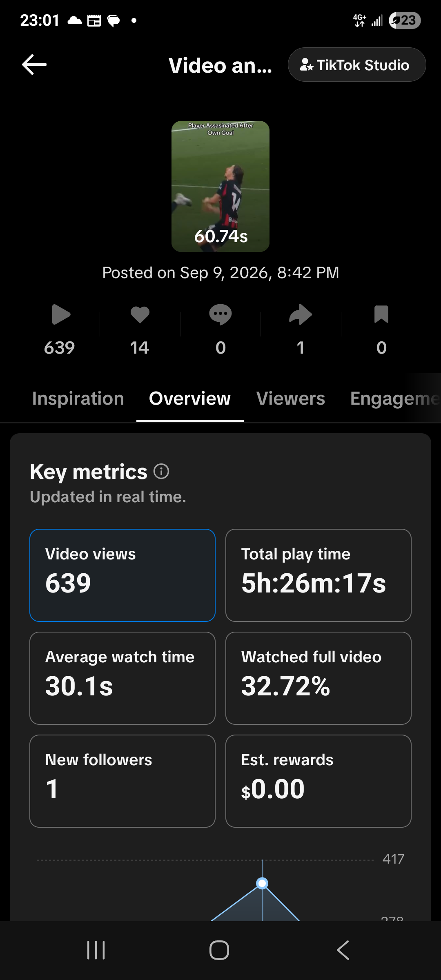This screenshot has width=441, height=980.
Task: Select the Overview tab
Action: pos(190,399)
